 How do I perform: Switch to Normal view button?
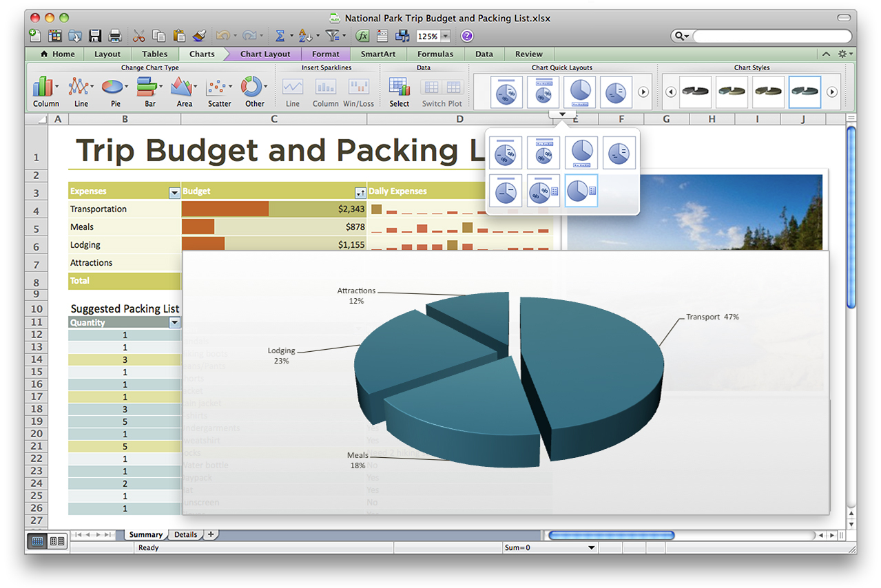coord(38,541)
